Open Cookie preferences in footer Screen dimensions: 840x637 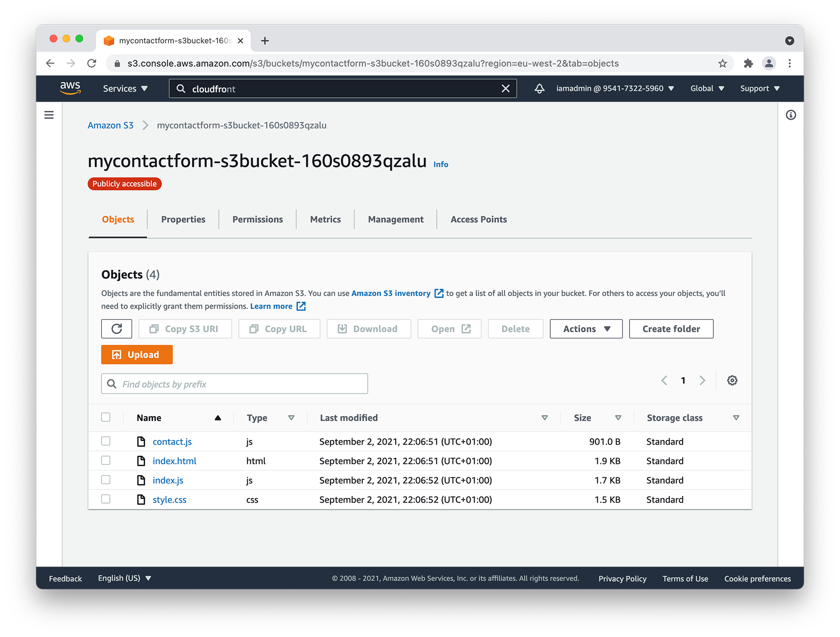point(757,579)
